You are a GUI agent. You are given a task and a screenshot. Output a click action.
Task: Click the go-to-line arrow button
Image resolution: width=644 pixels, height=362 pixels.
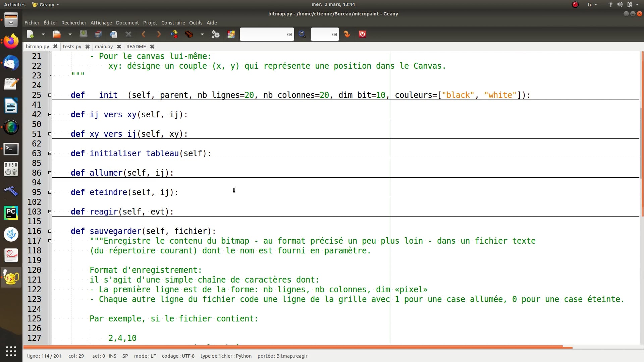pos(347,34)
